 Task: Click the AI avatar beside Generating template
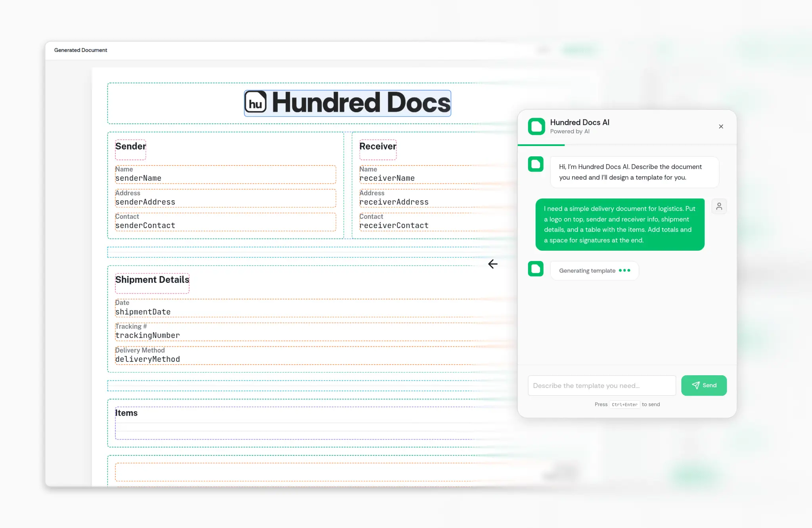[536, 269]
